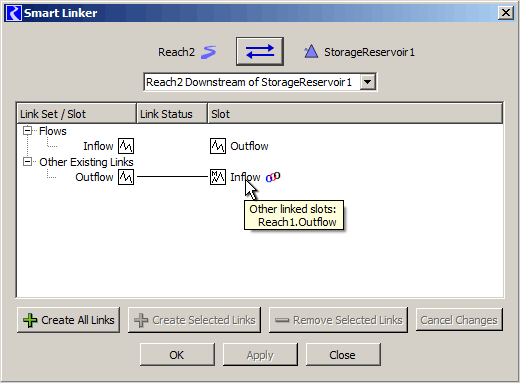Screen dimensions: 520x383
Task: Click the Smart Linker title bar app icon
Action: click(14, 13)
